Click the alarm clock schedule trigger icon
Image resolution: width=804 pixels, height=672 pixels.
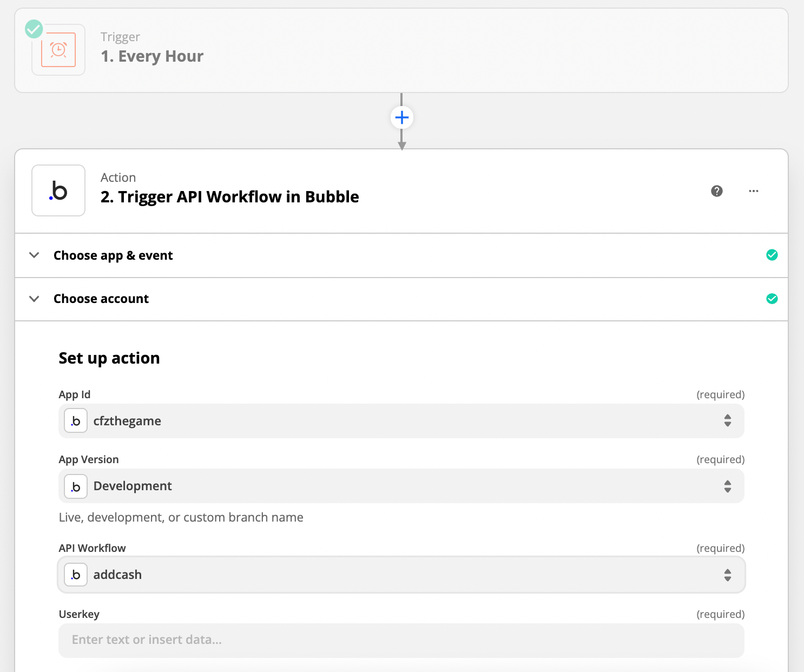58,50
